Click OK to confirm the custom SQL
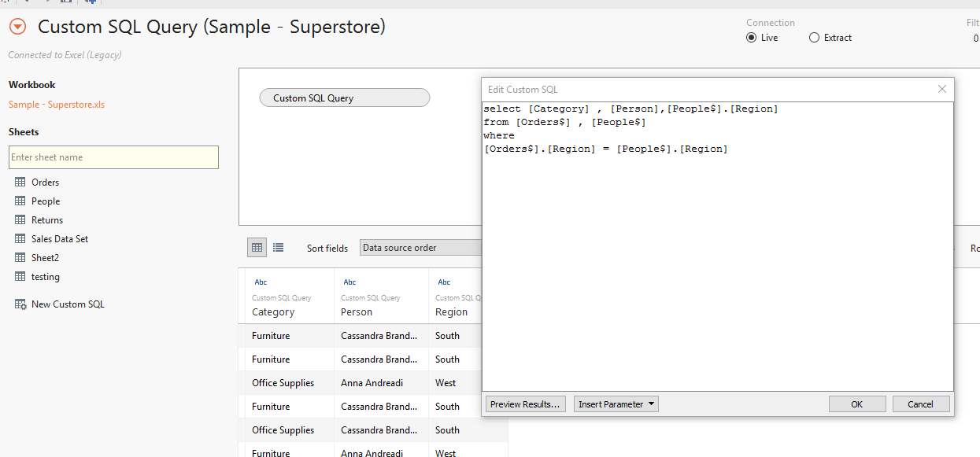Screen dimensions: 980x457 [857, 404]
